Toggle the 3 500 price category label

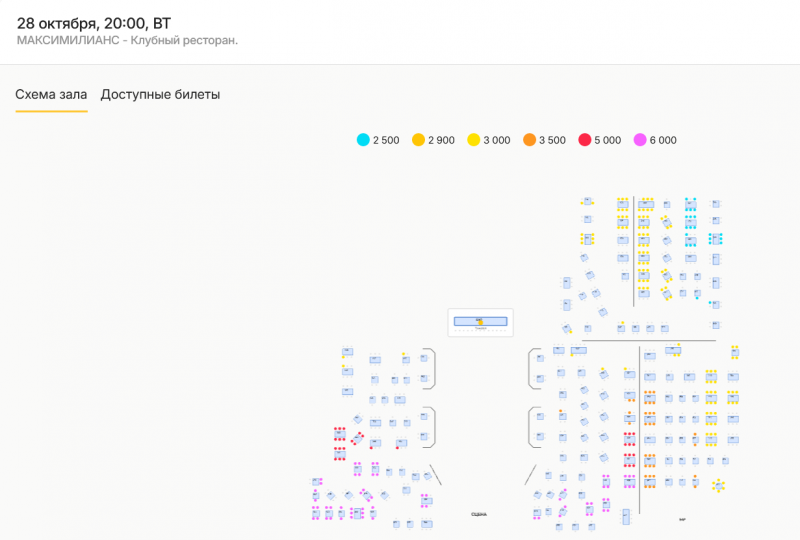pyautogui.click(x=552, y=140)
